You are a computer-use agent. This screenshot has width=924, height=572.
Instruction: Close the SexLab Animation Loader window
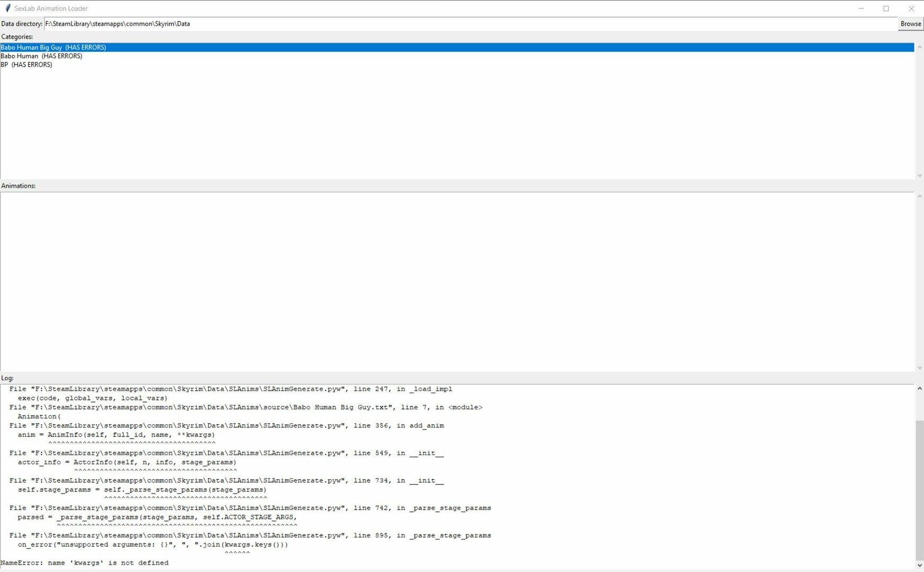pyautogui.click(x=911, y=8)
